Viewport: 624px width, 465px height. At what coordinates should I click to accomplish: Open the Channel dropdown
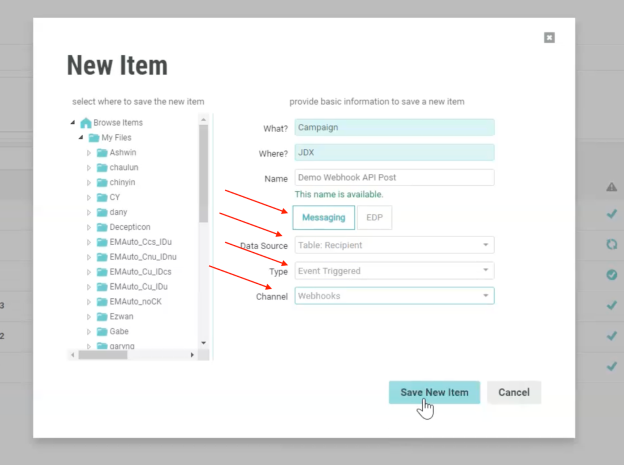(x=394, y=296)
